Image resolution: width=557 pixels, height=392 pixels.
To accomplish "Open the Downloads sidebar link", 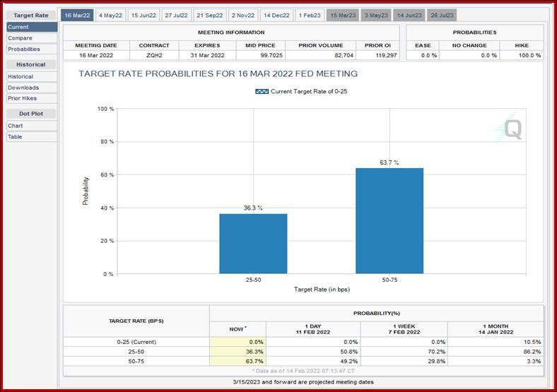I will [32, 88].
